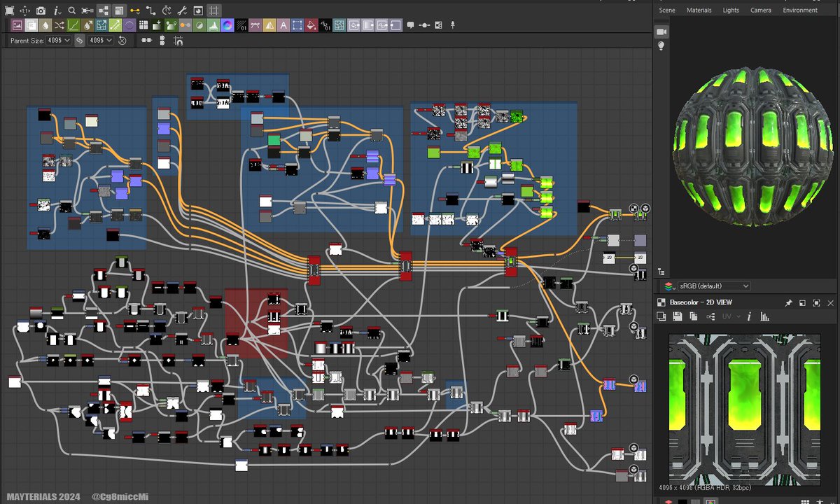This screenshot has width=840, height=504.
Task: Float the Basecolor 2D view panel
Action: click(802, 303)
